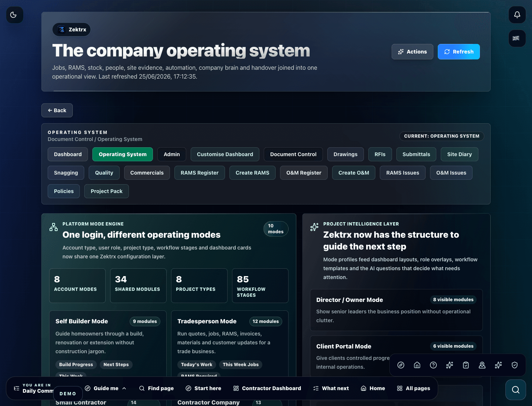532x406 pixels.
Task: Go back using the Back button
Action: (57, 110)
